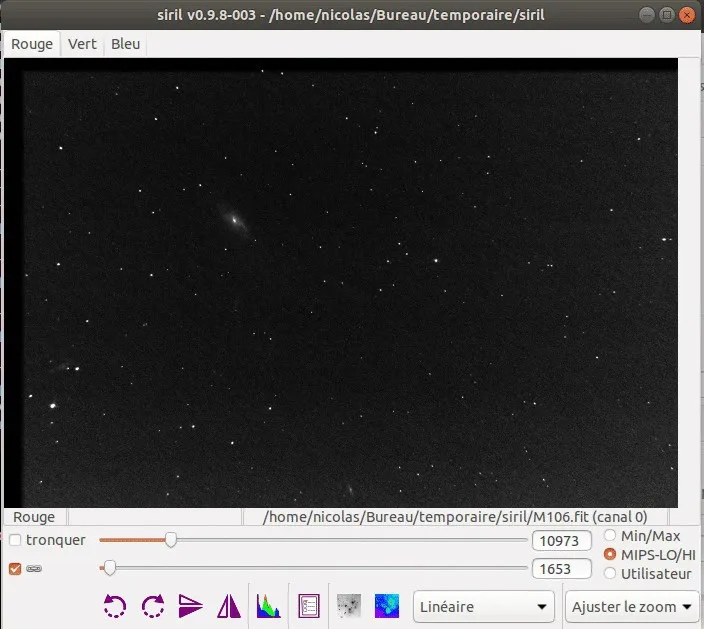Rotate image 90° counter-clockwise icon
Image resolution: width=704 pixels, height=629 pixels.
115,606
